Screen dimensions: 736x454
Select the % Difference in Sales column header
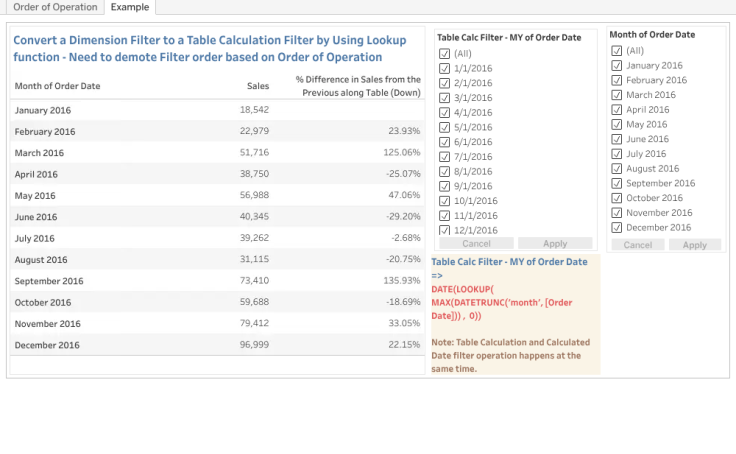tap(358, 86)
